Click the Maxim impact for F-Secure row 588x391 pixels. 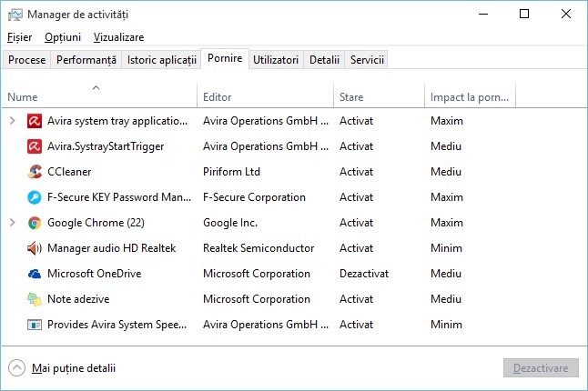pos(447,197)
